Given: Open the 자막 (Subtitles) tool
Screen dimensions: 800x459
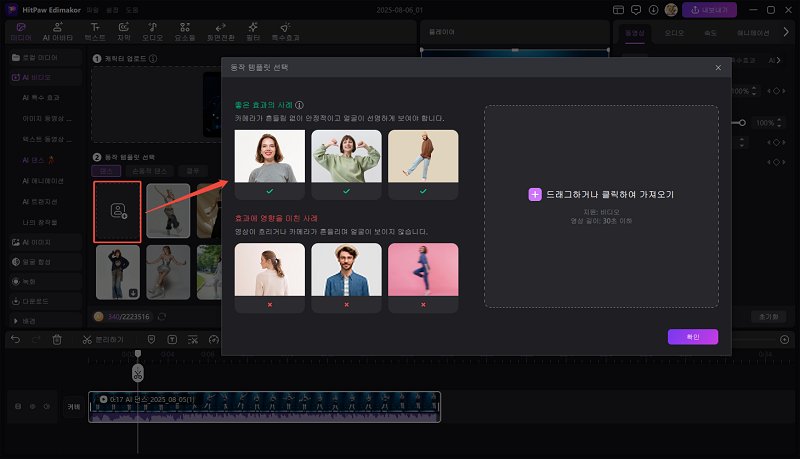Looking at the screenshot, I should tap(123, 32).
